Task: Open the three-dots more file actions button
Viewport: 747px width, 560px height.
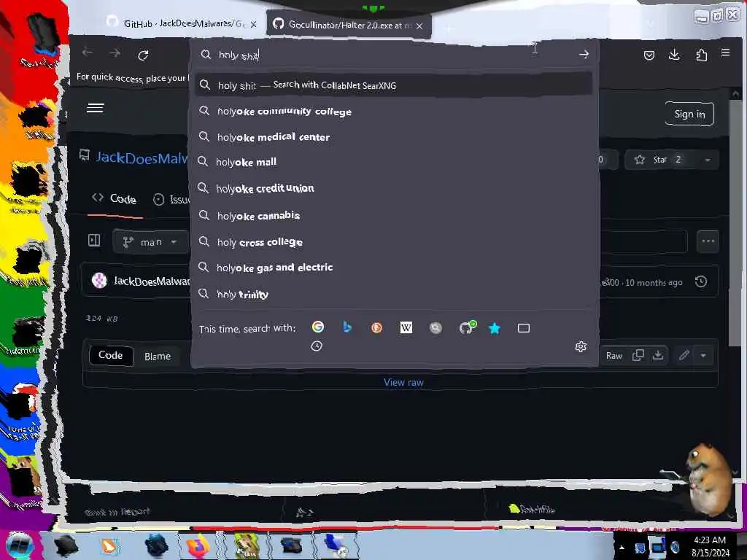Action: pos(708,241)
